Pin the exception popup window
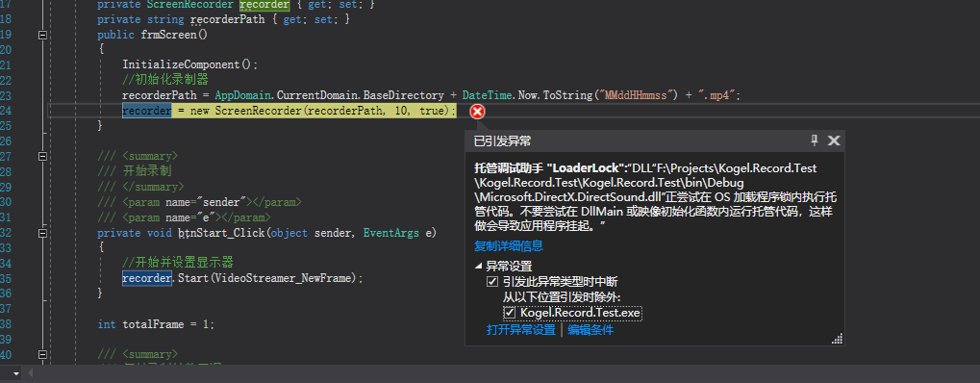Screen dimensions: 980x383 [815, 140]
